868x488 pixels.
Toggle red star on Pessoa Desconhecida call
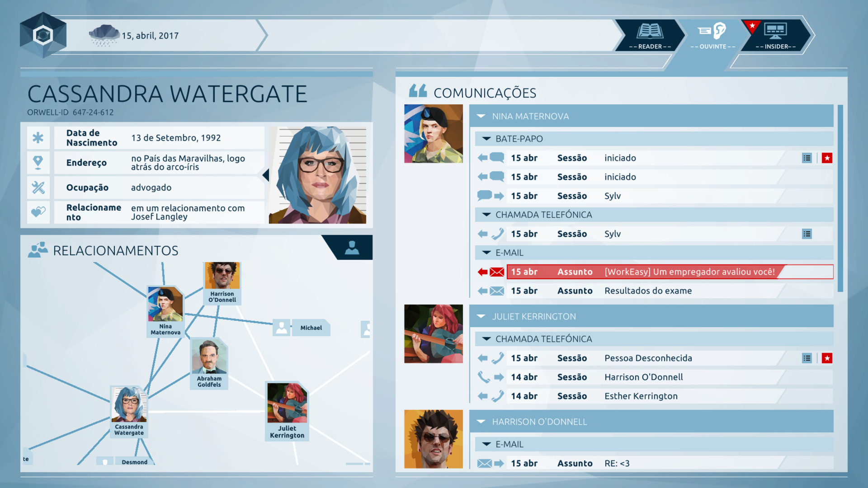coord(827,358)
